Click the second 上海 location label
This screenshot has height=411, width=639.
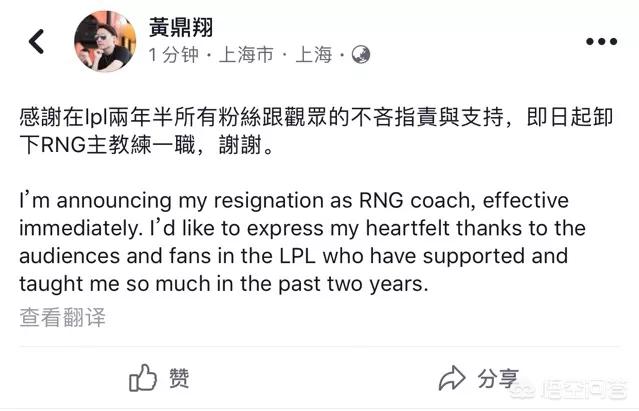click(314, 56)
